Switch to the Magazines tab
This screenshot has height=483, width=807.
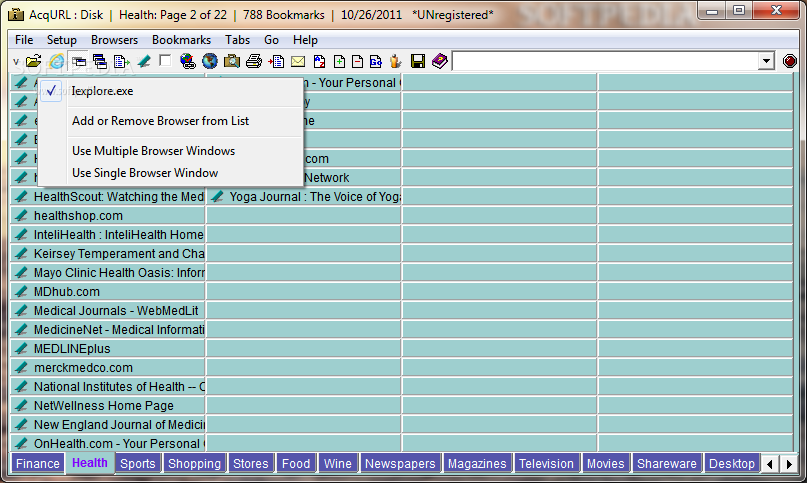point(477,463)
